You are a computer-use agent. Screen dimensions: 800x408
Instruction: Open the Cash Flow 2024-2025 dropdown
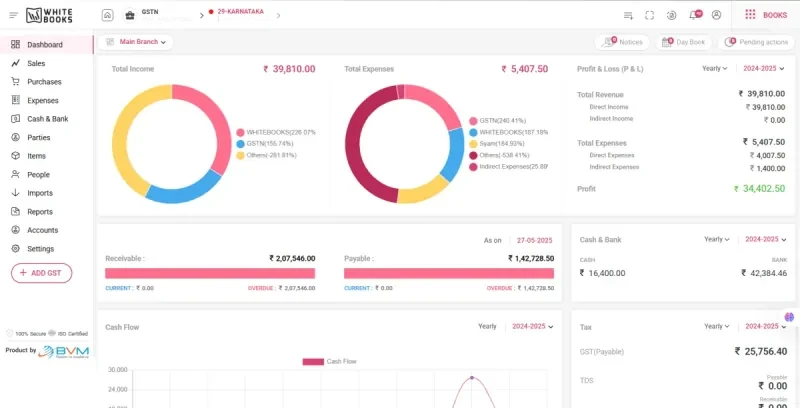[x=533, y=326]
